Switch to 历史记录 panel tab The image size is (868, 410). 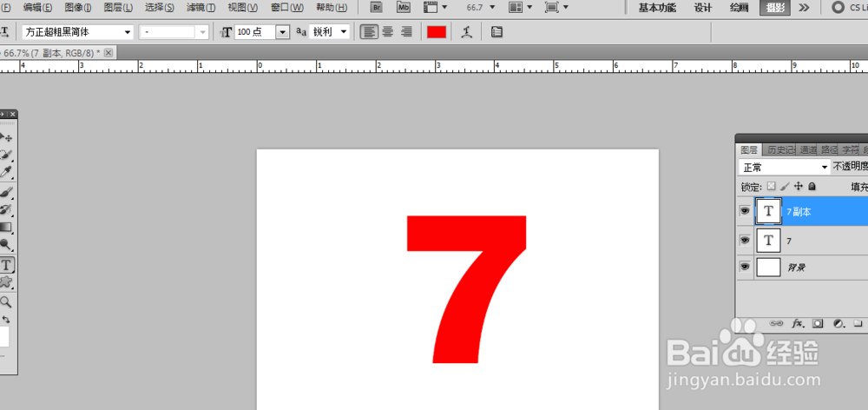pos(780,149)
